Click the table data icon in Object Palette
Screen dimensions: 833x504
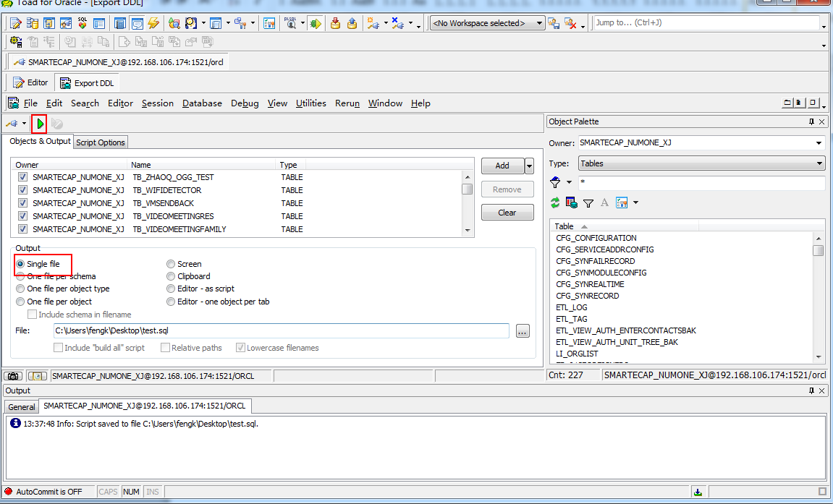click(572, 202)
